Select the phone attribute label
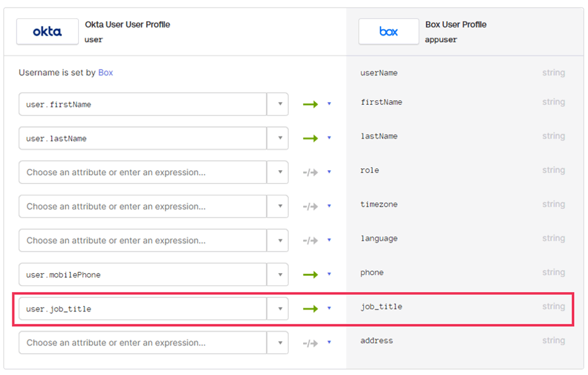Screen dimensions: 588x375 [x=372, y=273]
